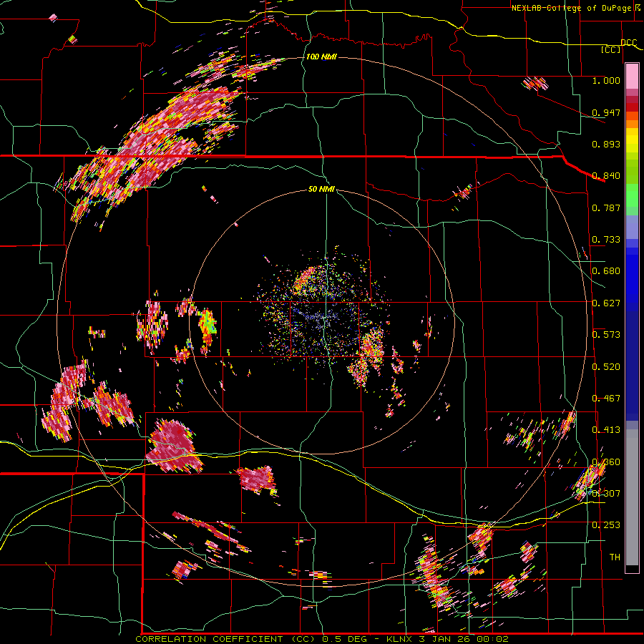
Task: Click the 0.680 value on the color scale
Action: click(606, 271)
